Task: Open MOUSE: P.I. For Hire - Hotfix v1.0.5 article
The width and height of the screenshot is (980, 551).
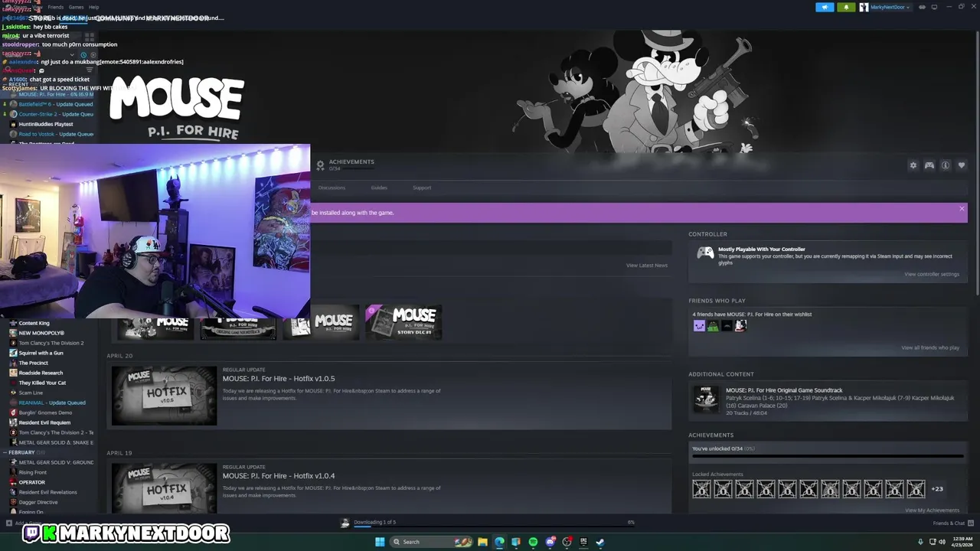Action: click(279, 379)
